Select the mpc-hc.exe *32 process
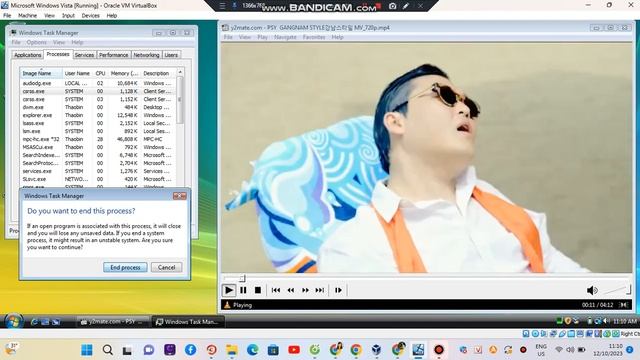Viewport: 640px width, 360px height. [98, 139]
